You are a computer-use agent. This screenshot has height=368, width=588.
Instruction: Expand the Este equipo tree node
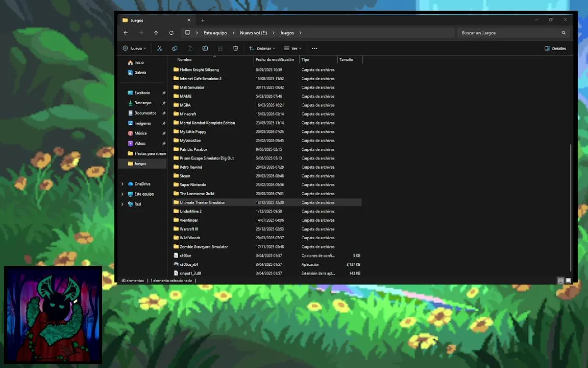(122, 194)
